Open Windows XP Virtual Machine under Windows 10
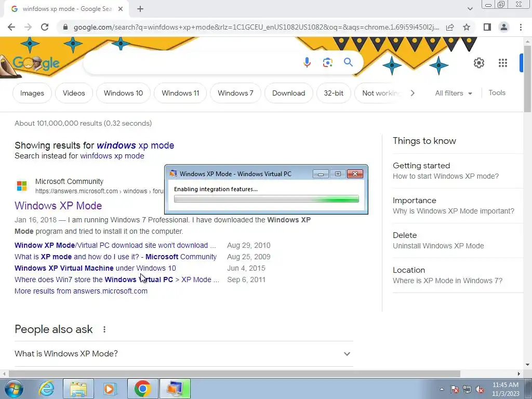 tap(95, 268)
